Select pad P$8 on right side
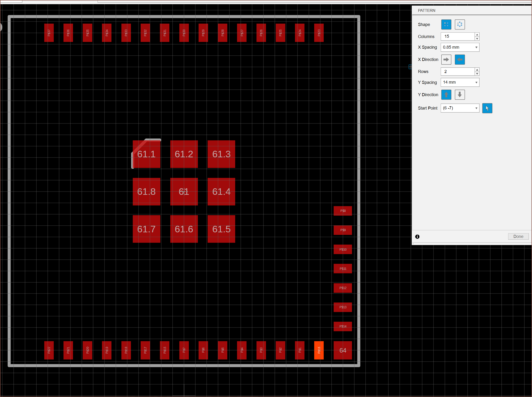Viewport: 532px width, 397px height. [x=342, y=211]
